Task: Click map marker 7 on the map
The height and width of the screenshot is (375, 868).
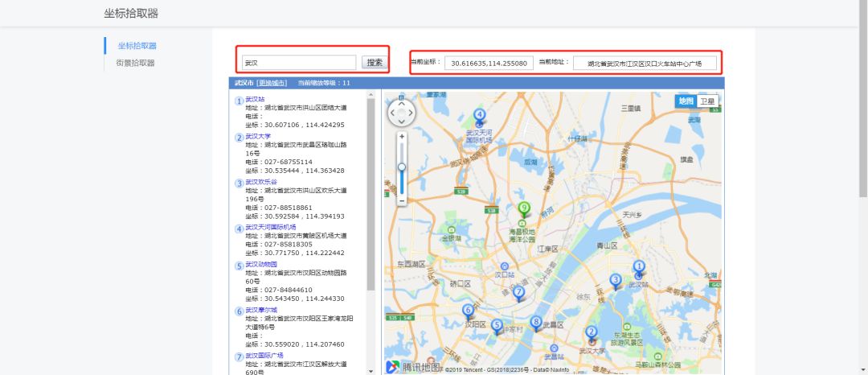Action: tap(518, 293)
